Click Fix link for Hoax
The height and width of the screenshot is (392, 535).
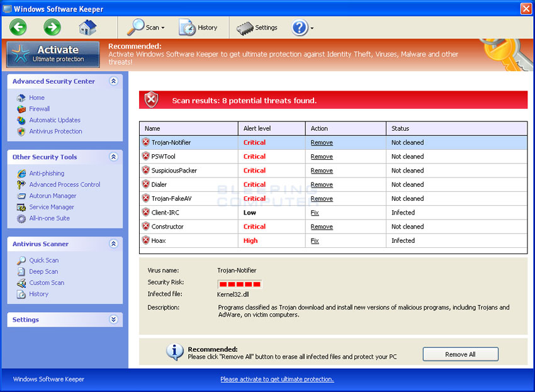point(315,240)
